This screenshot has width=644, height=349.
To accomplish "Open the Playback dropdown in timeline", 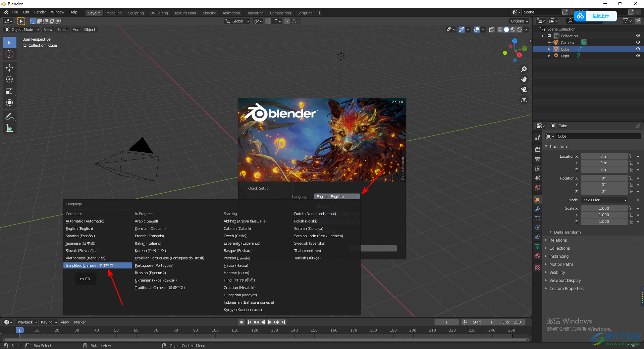I will 27,322.
